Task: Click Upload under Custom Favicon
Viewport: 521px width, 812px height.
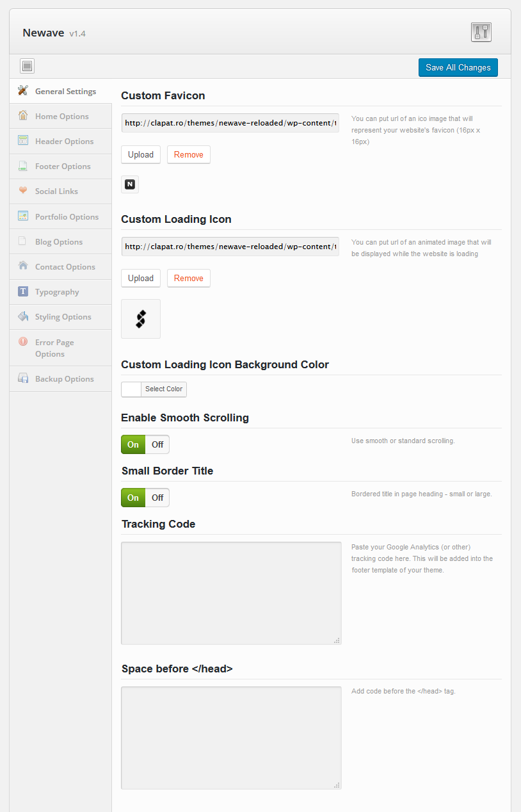Action: (x=141, y=154)
